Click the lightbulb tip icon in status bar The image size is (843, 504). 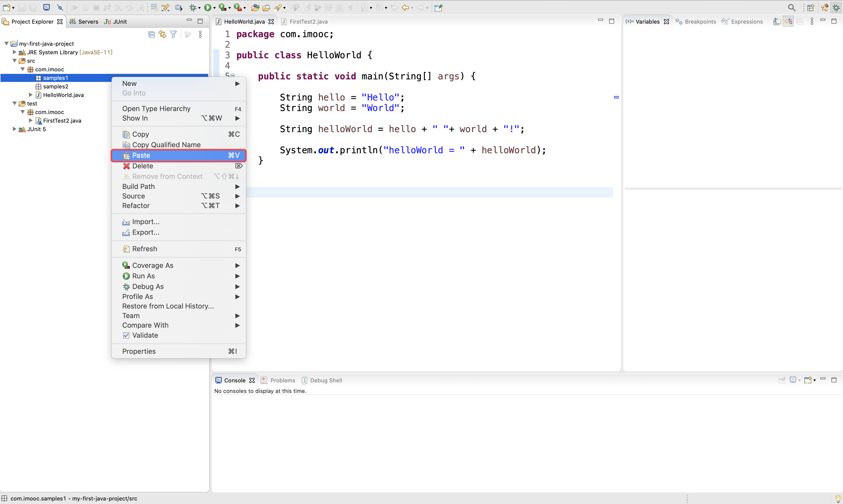click(838, 498)
